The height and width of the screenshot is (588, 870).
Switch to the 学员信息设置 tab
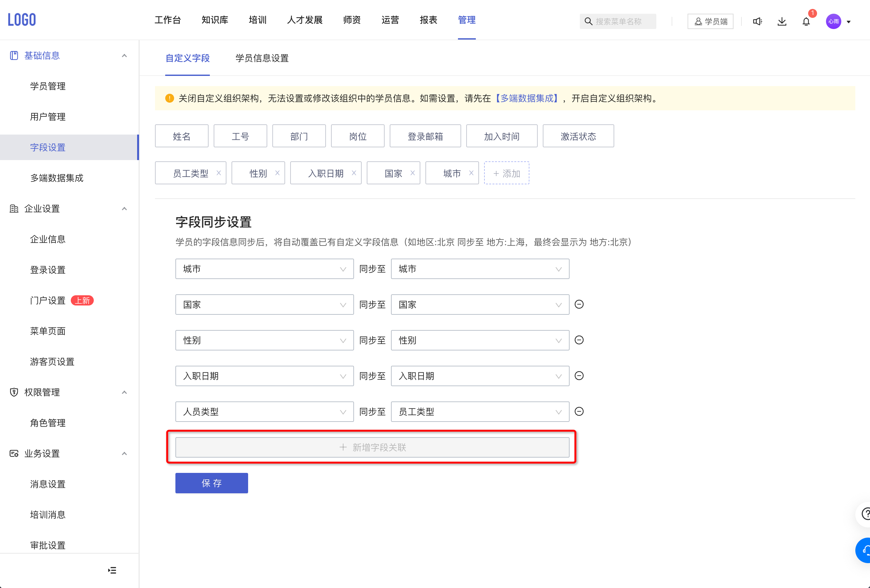point(262,58)
